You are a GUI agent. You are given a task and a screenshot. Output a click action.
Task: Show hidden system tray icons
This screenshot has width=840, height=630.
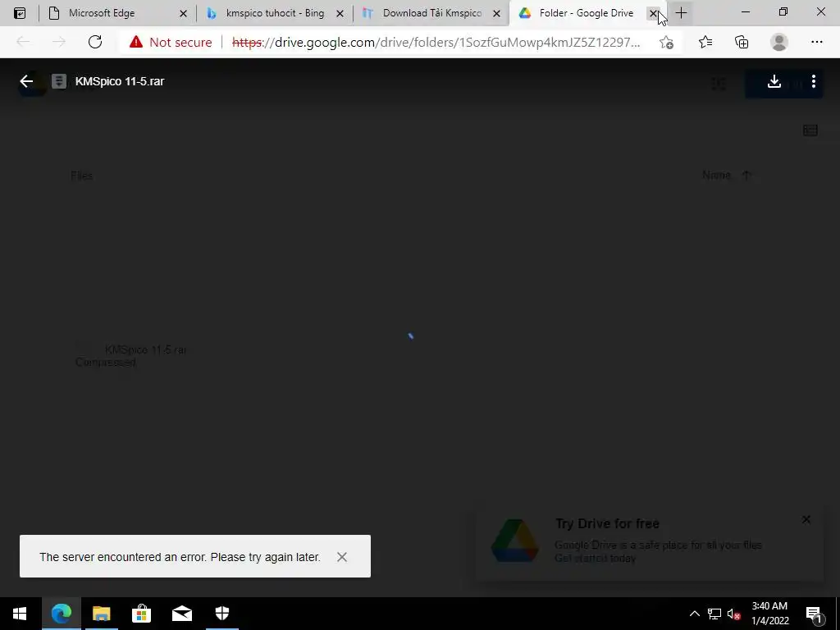694,614
